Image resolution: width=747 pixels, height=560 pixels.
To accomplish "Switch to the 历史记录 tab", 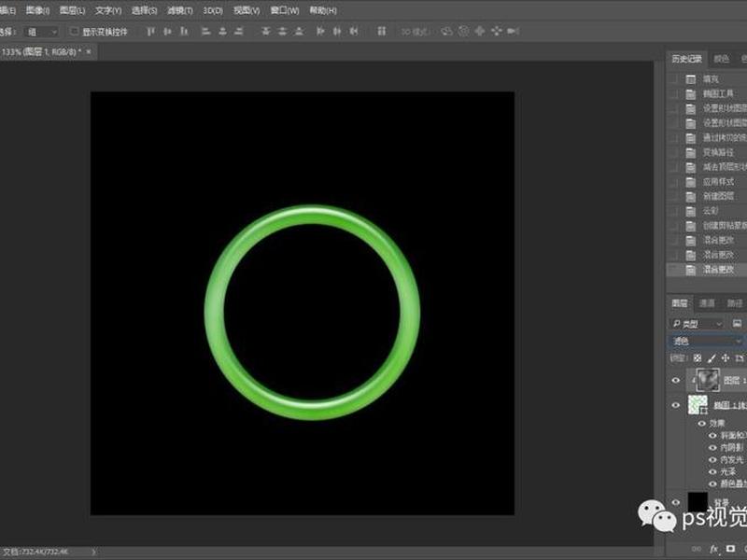I will click(686, 59).
